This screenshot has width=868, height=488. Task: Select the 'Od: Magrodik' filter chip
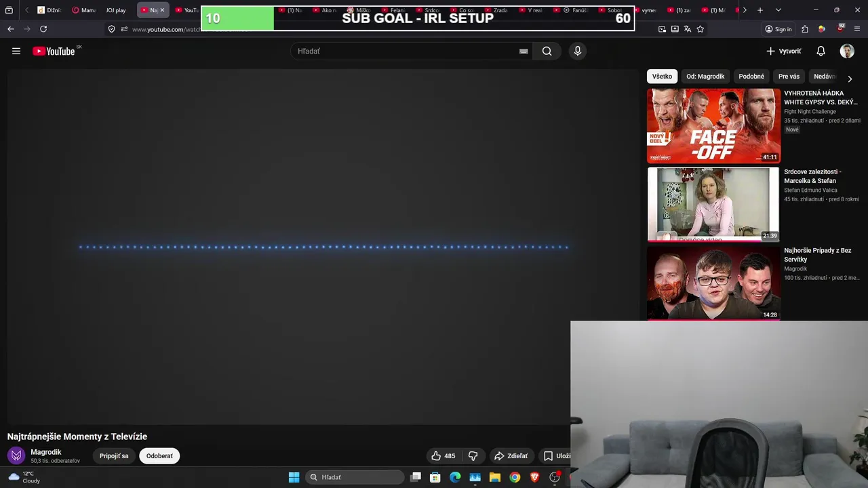[x=705, y=77]
